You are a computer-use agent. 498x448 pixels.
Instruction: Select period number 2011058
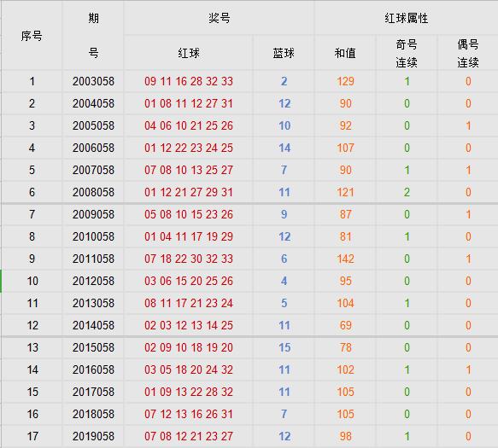[x=93, y=259]
